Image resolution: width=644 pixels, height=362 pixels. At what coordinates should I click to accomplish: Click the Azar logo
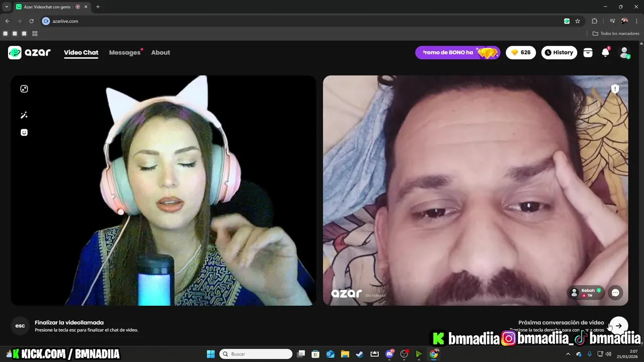[29, 52]
